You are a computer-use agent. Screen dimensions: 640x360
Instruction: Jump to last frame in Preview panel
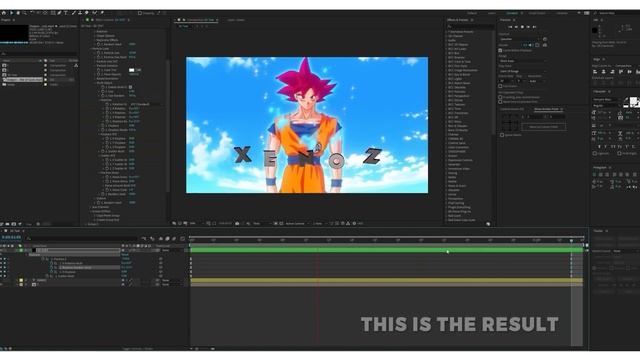click(x=534, y=27)
